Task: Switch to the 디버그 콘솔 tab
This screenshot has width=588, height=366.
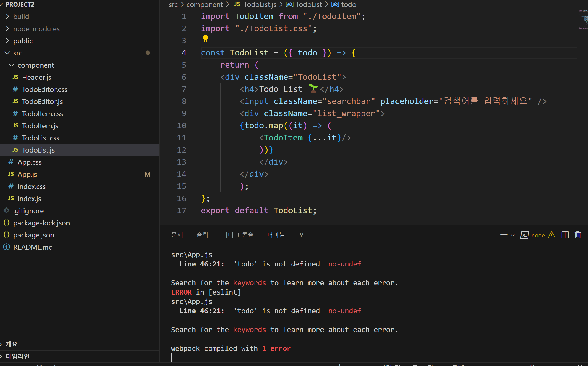Action: point(238,235)
